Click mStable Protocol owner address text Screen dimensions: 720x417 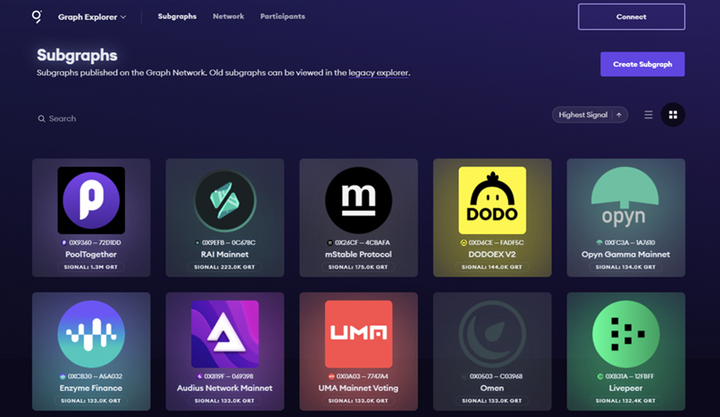(x=362, y=242)
